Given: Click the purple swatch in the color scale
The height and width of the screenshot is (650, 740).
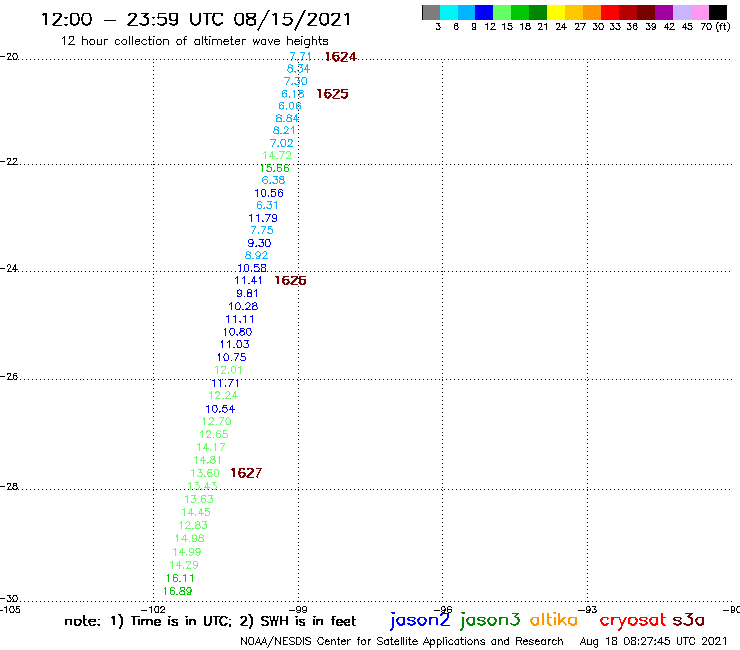Looking at the screenshot, I should coord(664,12).
